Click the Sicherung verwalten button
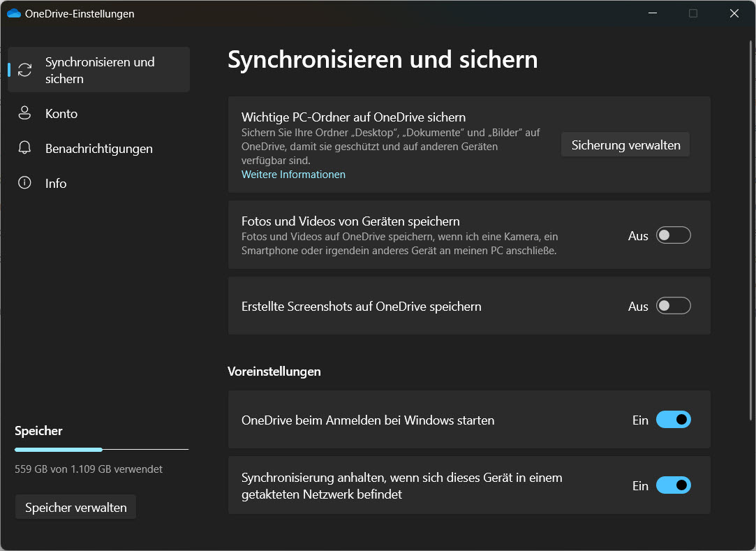 625,145
